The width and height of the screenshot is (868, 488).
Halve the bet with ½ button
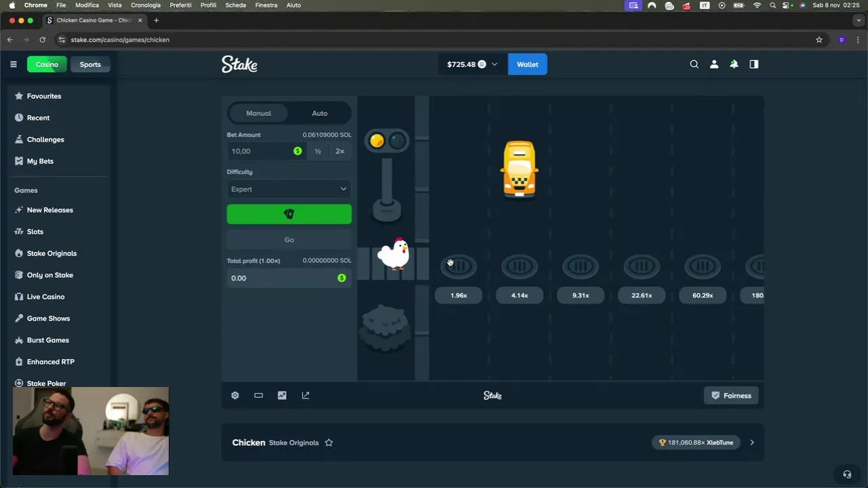(317, 151)
